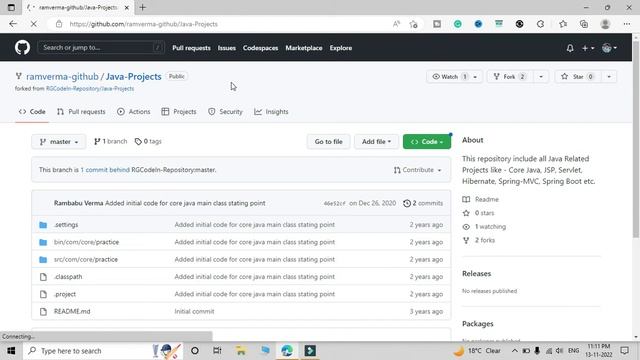Screen dimensions: 640x360
Task: View the 0 tags link
Action: (148, 142)
